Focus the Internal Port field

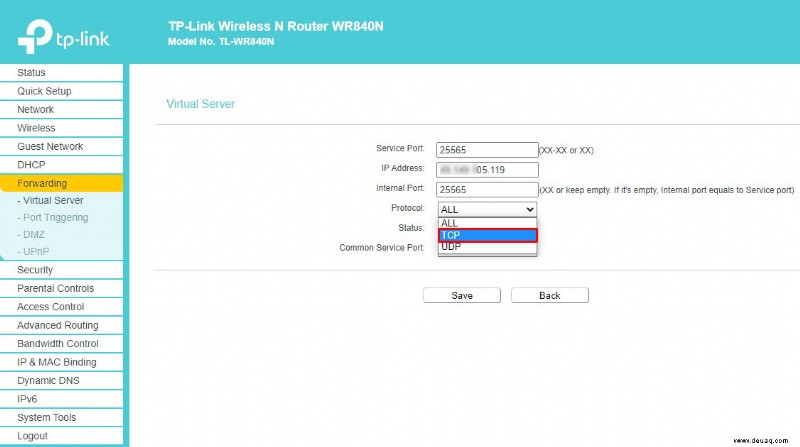(487, 189)
